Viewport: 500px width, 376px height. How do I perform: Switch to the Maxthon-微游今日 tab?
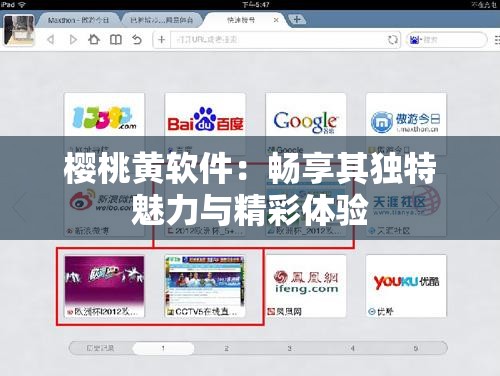click(x=79, y=20)
